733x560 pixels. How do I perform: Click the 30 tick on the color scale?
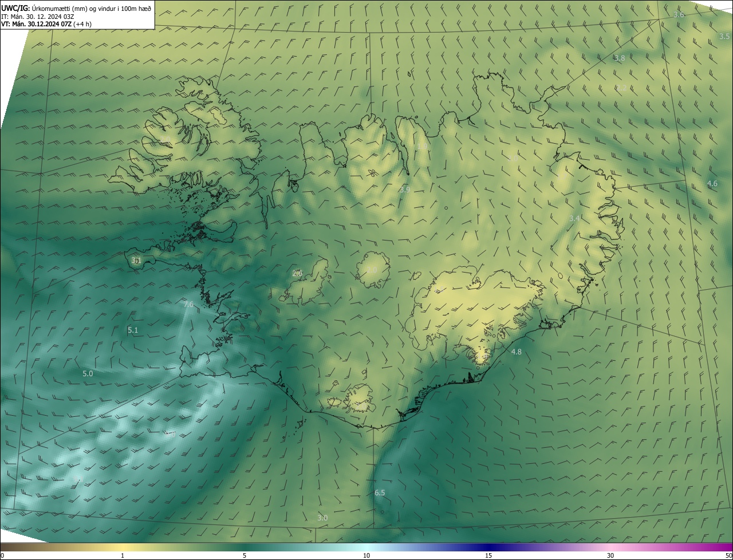click(610, 555)
